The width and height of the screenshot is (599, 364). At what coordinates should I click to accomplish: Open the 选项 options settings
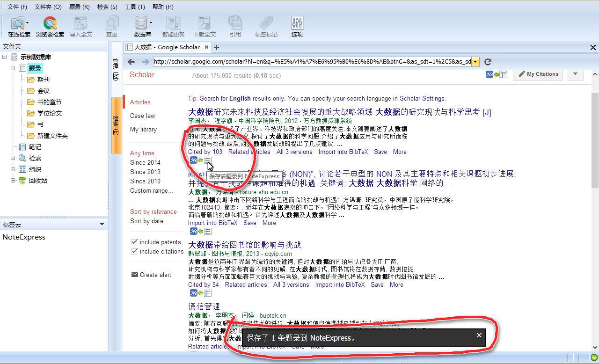click(x=297, y=27)
